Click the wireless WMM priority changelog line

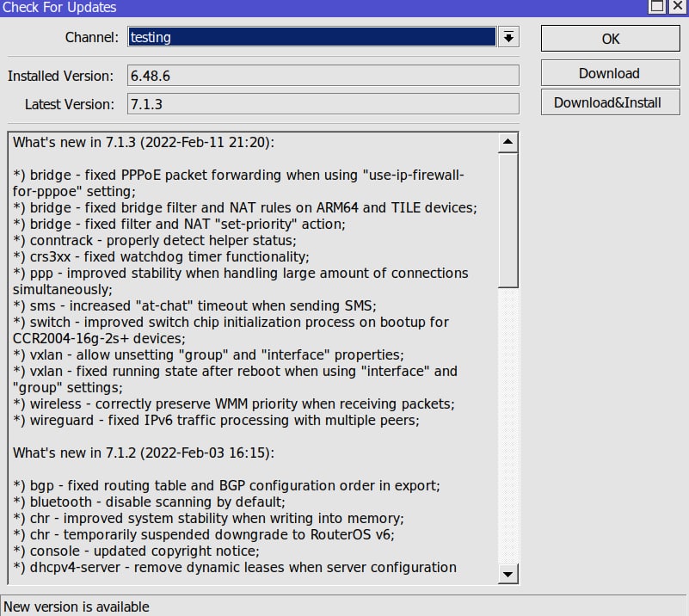(x=233, y=403)
